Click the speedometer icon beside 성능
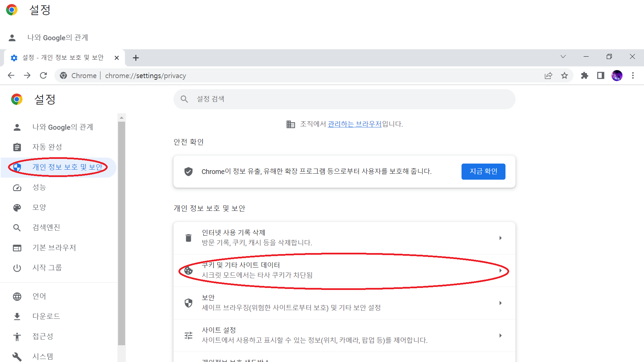644x362 pixels. (17, 188)
